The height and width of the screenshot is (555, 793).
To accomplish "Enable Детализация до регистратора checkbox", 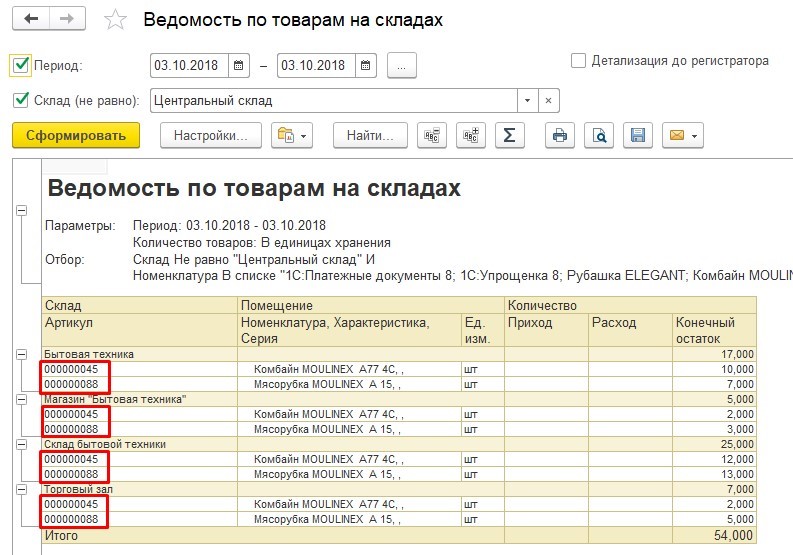I will 578,61.
